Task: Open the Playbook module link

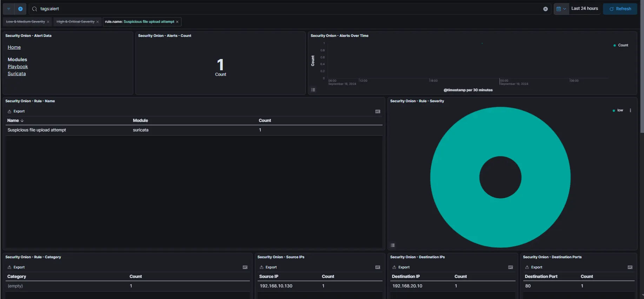Action: tap(18, 67)
